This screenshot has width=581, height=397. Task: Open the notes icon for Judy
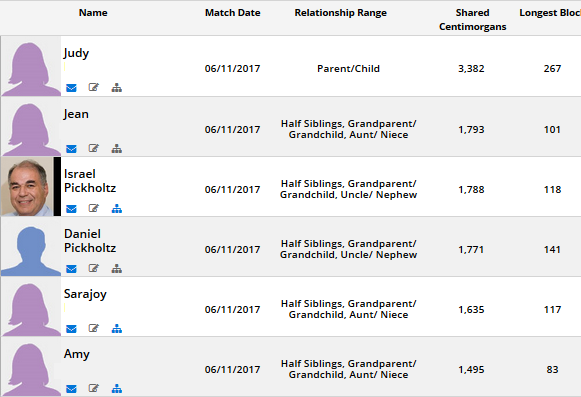click(94, 87)
